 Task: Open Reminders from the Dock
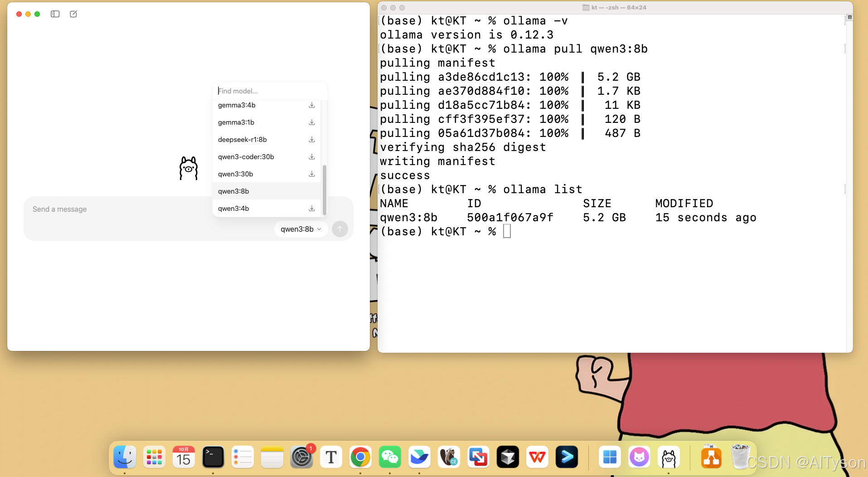coord(242,457)
